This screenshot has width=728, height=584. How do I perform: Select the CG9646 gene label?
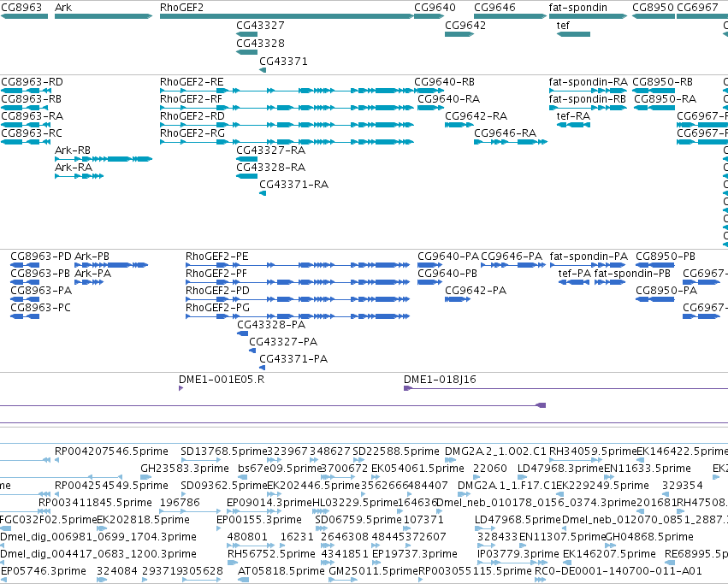[x=494, y=8]
